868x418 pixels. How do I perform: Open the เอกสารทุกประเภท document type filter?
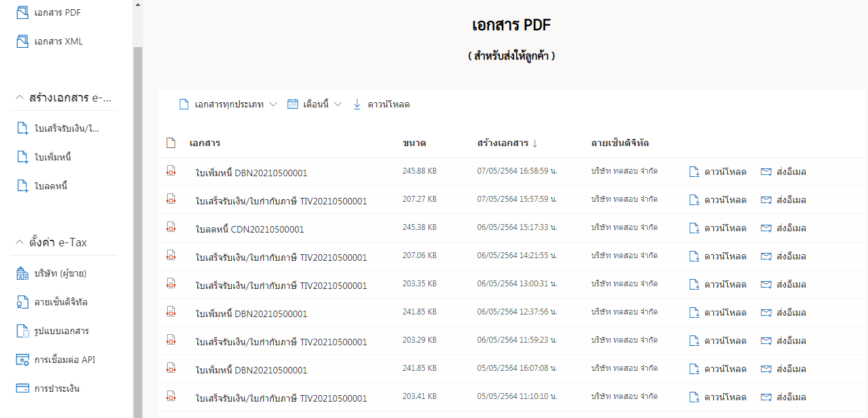coord(228,104)
